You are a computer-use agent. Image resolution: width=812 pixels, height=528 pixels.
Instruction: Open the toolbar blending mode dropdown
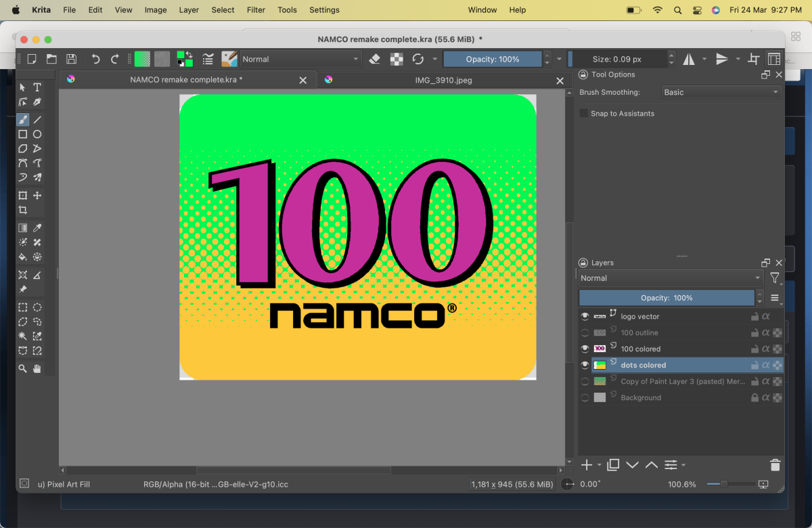pyautogui.click(x=301, y=59)
